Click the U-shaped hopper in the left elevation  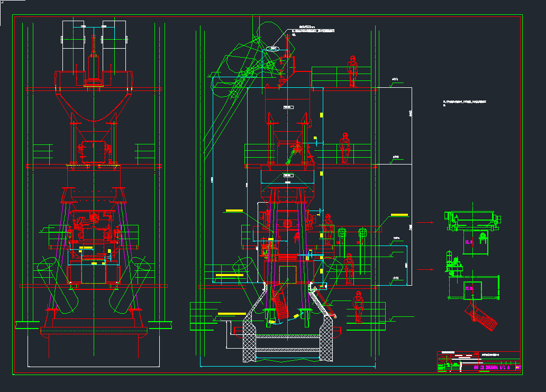[x=94, y=108]
